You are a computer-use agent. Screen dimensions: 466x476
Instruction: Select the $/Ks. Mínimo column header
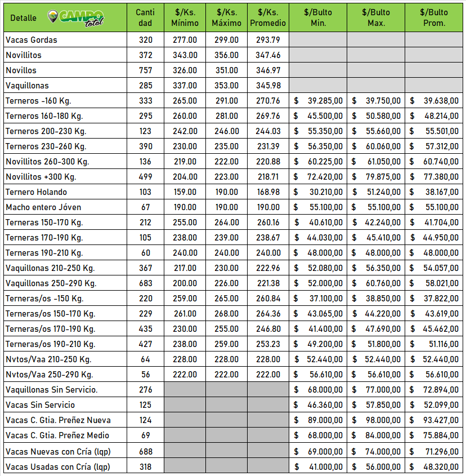click(185, 17)
